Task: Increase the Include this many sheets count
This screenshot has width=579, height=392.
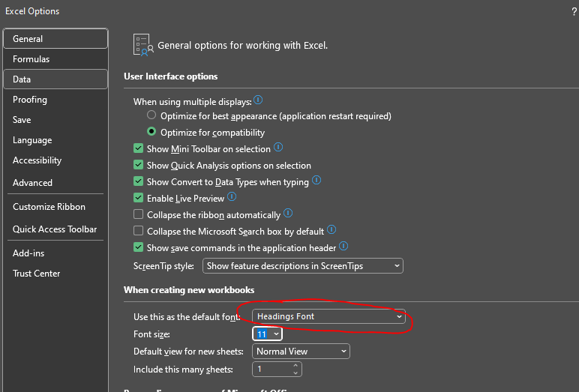Action: pos(295,366)
